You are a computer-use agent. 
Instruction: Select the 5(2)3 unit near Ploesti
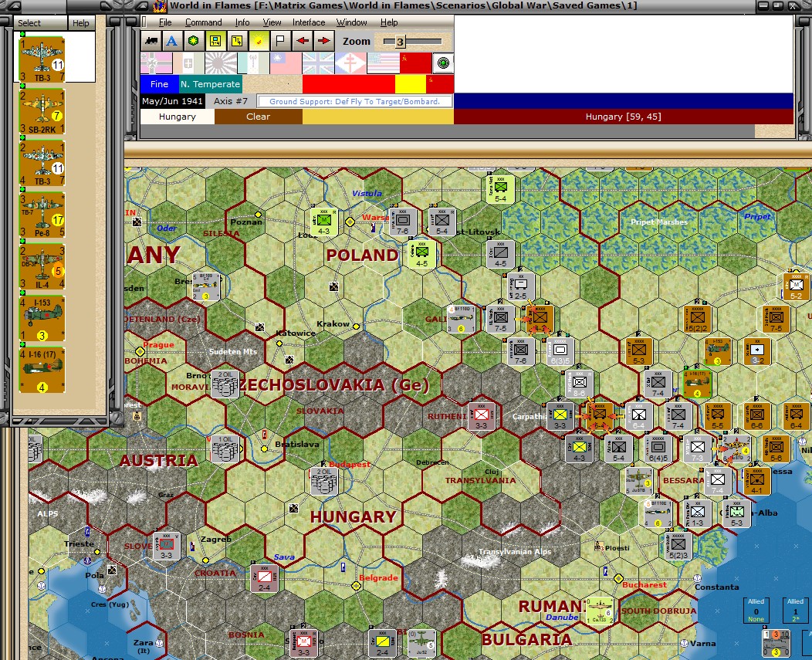pyautogui.click(x=678, y=546)
